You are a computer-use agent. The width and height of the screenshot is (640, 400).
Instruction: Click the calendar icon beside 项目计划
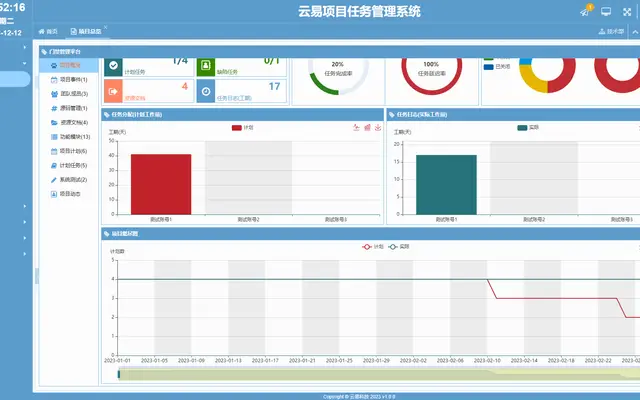[54, 151]
